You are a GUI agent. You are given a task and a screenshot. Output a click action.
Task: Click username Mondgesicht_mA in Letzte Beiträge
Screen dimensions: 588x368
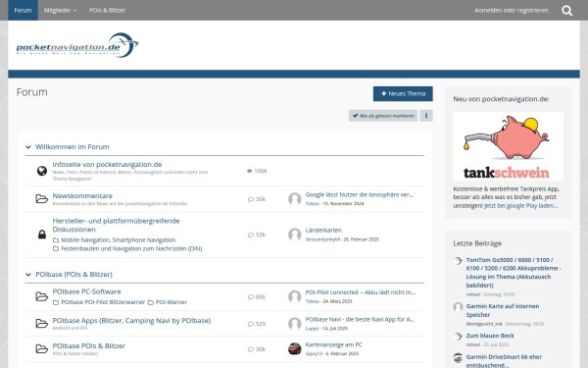[x=484, y=324]
